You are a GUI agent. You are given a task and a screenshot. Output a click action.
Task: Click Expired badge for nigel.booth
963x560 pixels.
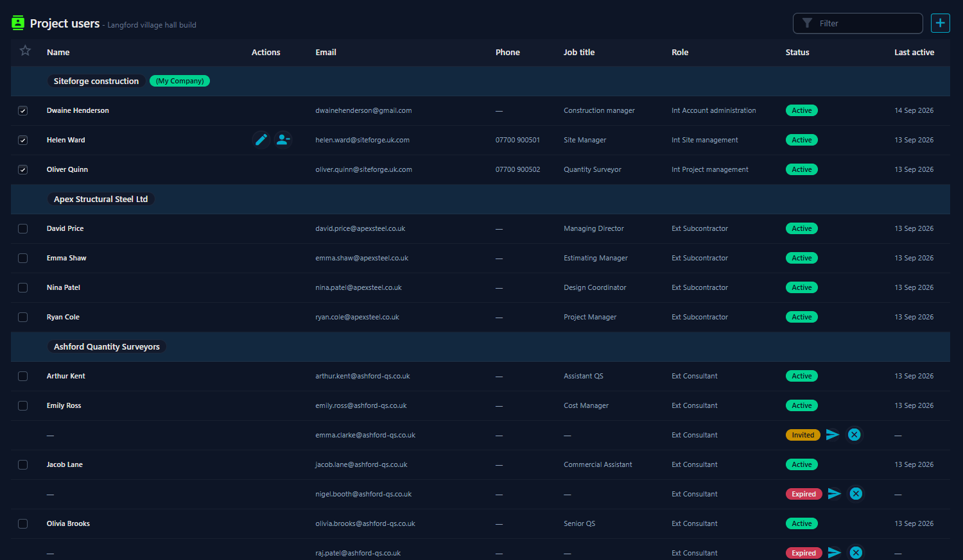(804, 494)
